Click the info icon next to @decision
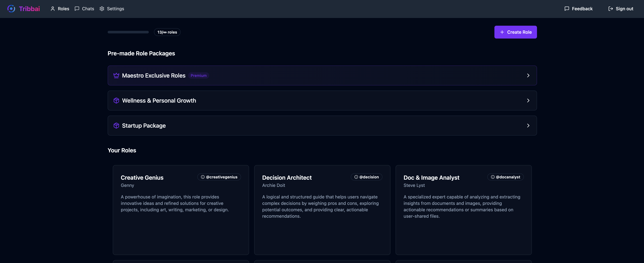This screenshot has width=644, height=263. [x=356, y=177]
